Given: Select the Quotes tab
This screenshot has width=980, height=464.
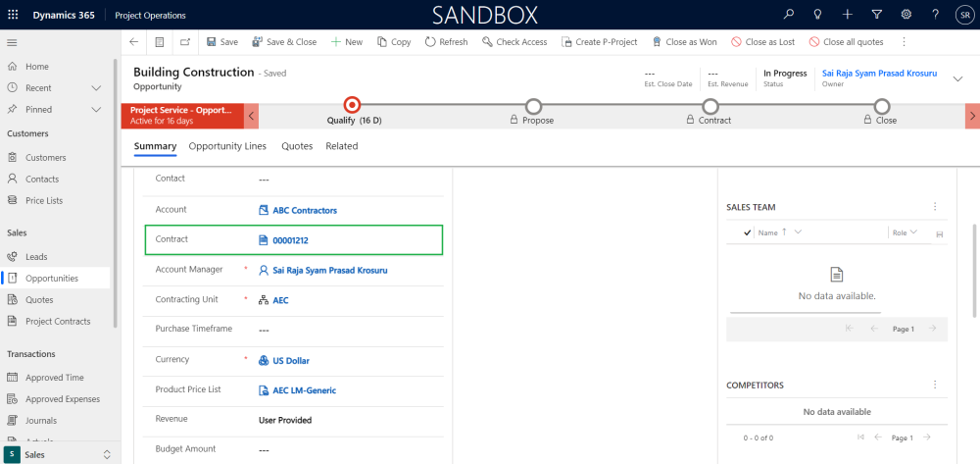Looking at the screenshot, I should 297,146.
